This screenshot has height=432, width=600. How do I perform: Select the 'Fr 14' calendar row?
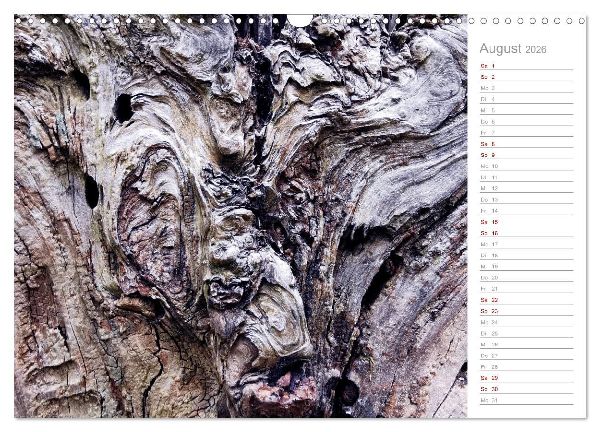tap(527, 210)
